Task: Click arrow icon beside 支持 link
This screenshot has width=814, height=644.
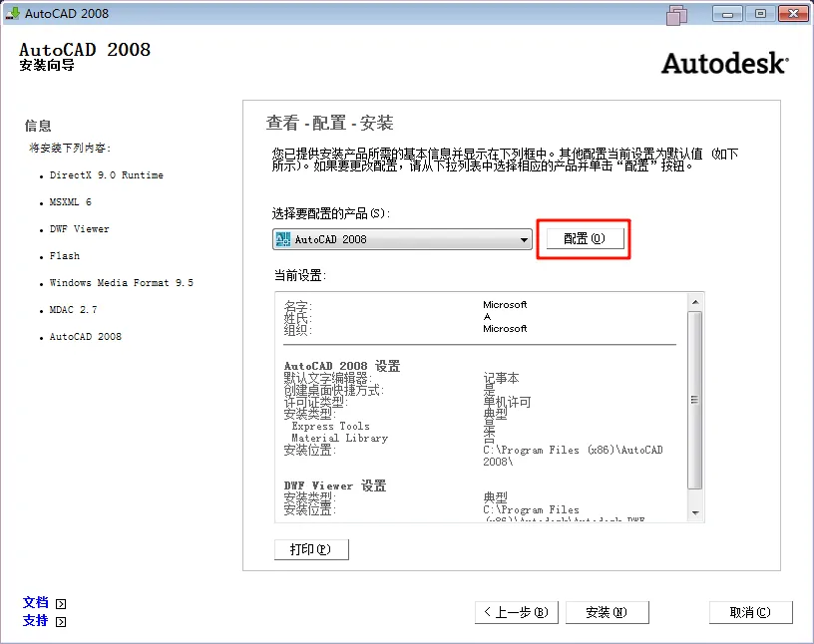Action: 61,622
